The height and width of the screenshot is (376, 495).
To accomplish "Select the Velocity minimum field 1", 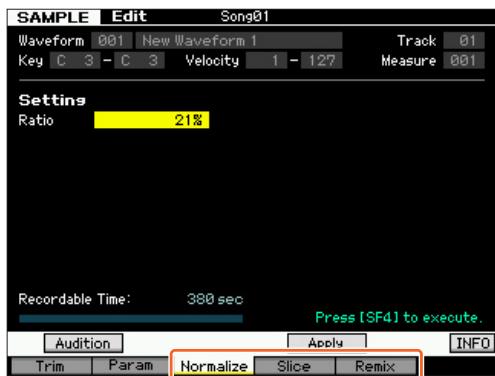I will click(x=266, y=60).
